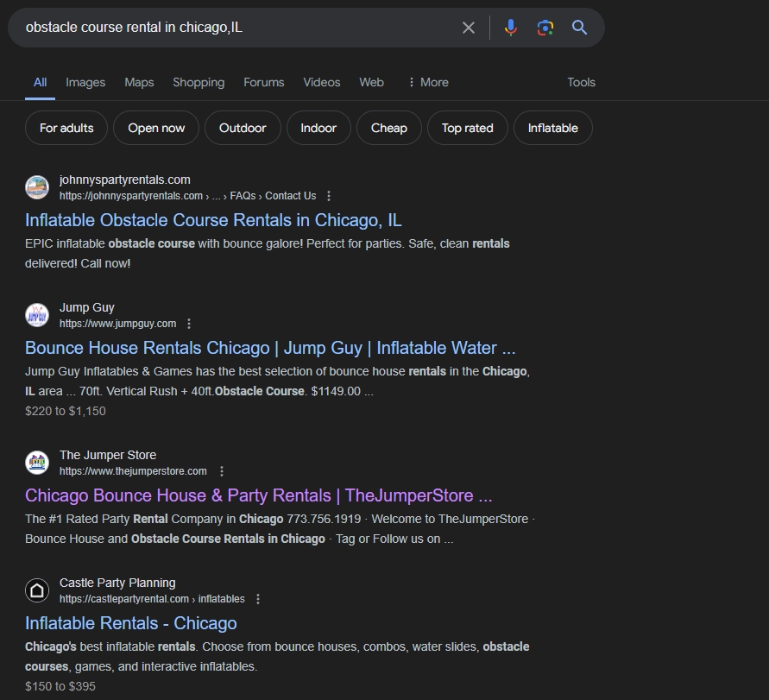Open options menu for Castle Party Planning result
Viewport: 769px width, 700px height.
pyautogui.click(x=258, y=599)
